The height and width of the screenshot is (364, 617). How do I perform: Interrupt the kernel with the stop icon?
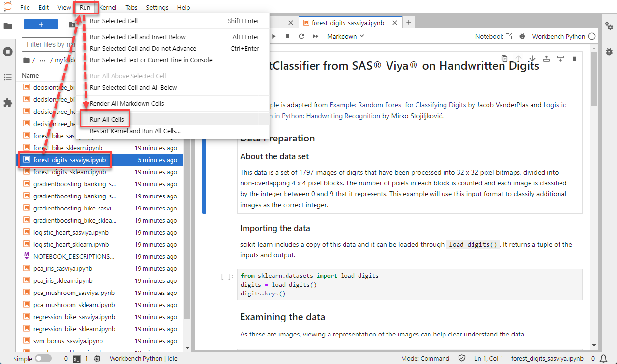(287, 36)
